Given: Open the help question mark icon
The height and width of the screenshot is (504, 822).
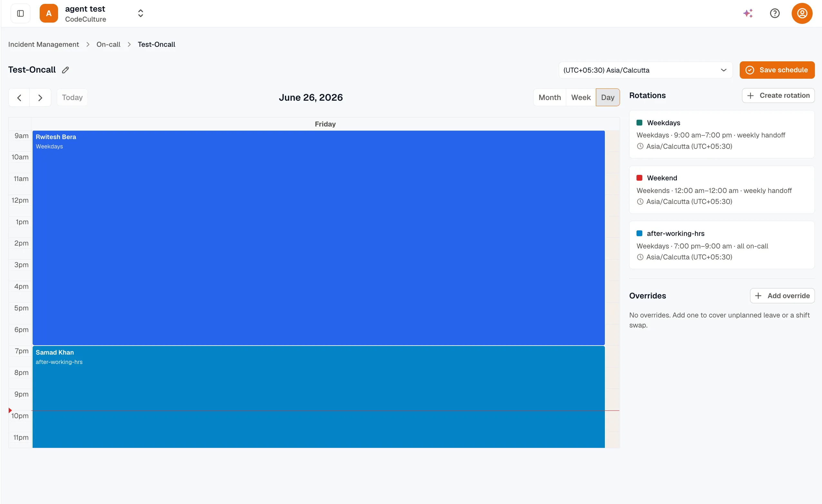Looking at the screenshot, I should 775,13.
